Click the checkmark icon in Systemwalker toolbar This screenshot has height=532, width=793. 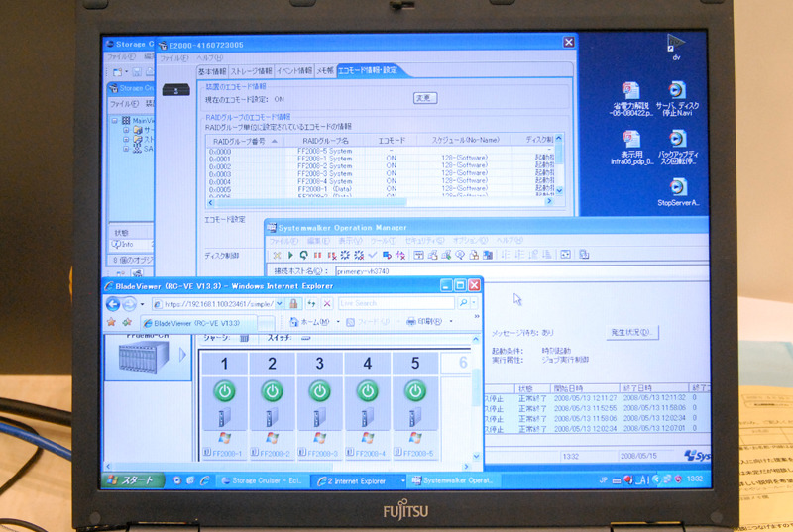(x=373, y=256)
